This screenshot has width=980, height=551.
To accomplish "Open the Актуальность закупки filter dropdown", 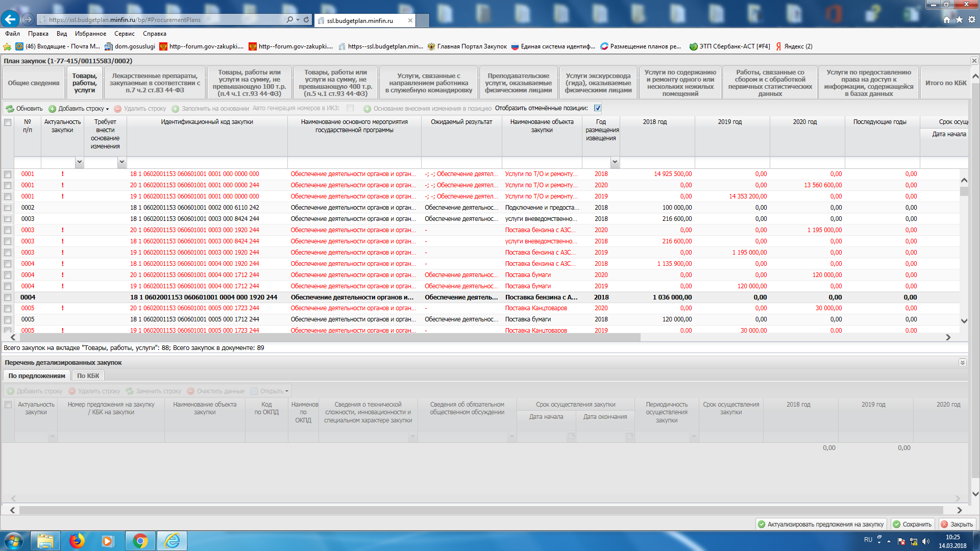I will 79,162.
